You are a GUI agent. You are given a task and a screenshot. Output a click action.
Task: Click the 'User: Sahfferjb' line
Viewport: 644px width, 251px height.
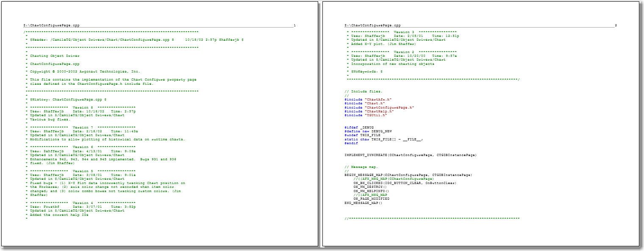[80, 151]
